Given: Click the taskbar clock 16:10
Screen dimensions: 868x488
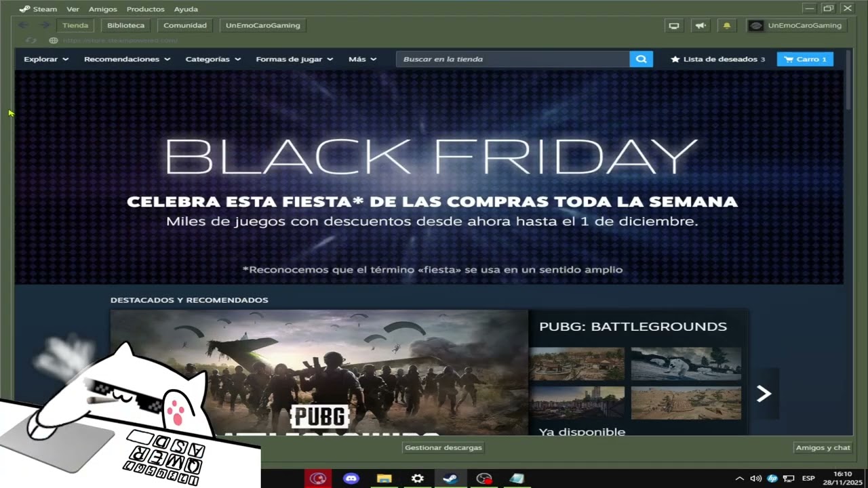Looking at the screenshot, I should tap(842, 474).
